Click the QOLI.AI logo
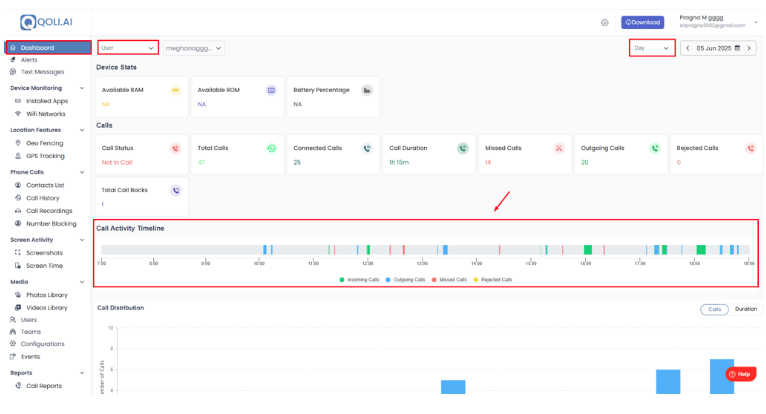Image resolution: width=766 pixels, height=414 pixels. [x=46, y=22]
